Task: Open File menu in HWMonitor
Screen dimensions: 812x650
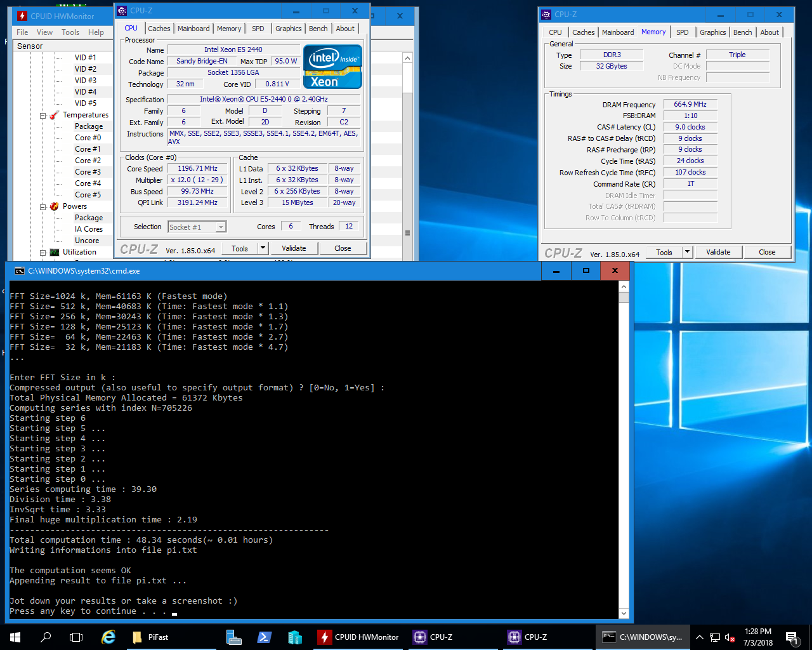Action: [22, 32]
